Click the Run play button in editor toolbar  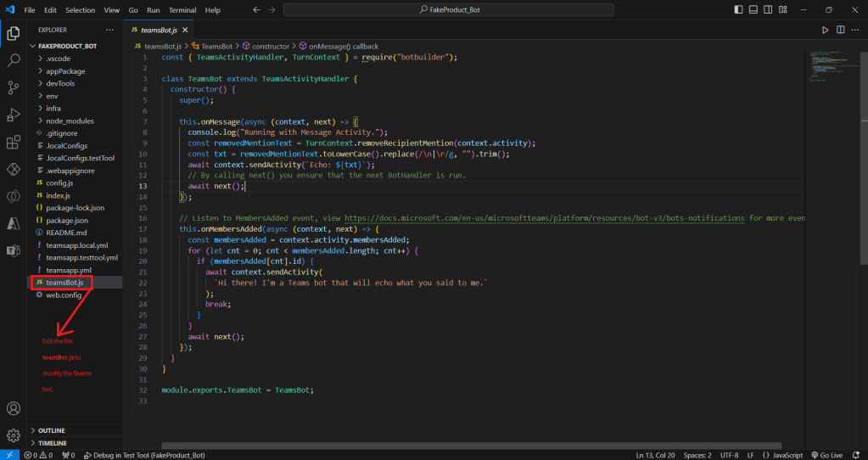tap(824, 30)
